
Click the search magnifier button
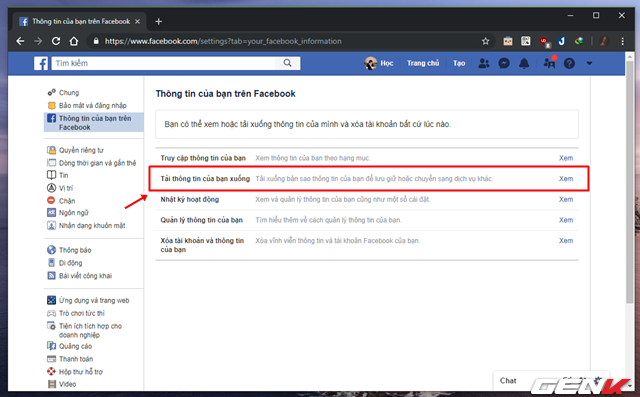(287, 63)
